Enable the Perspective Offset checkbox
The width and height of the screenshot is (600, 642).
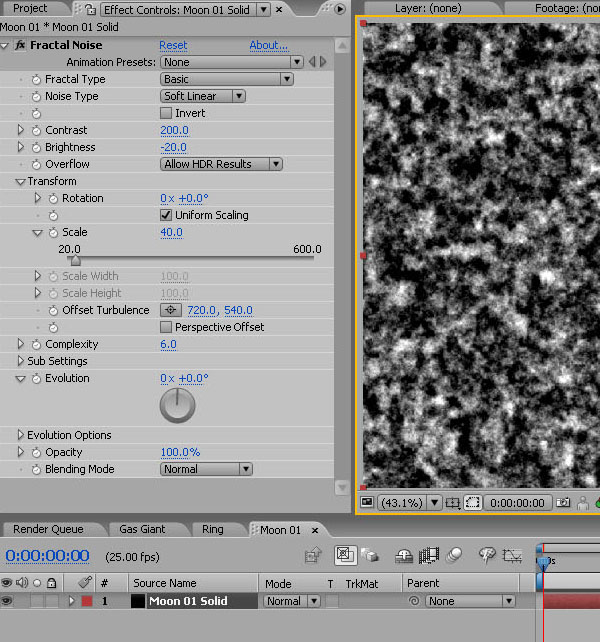click(166, 327)
